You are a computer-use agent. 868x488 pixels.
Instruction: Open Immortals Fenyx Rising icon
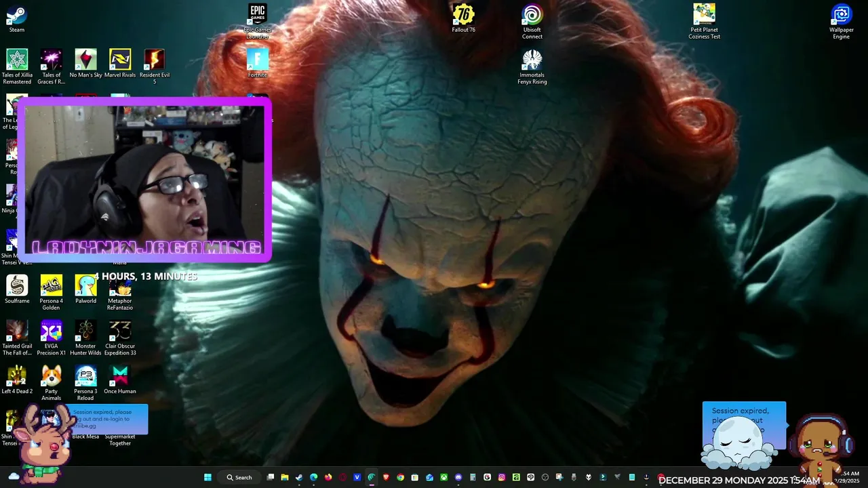pos(532,66)
